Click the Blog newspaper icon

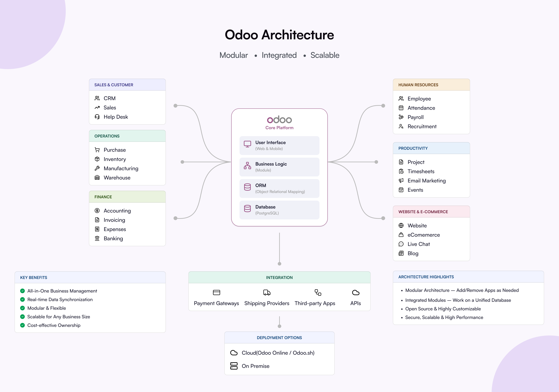[x=401, y=253]
